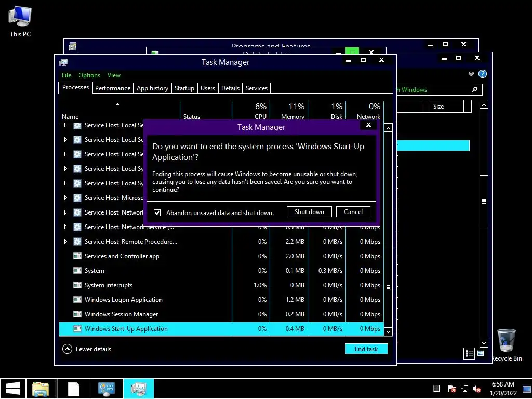Click the details view icon in background window

point(469,353)
